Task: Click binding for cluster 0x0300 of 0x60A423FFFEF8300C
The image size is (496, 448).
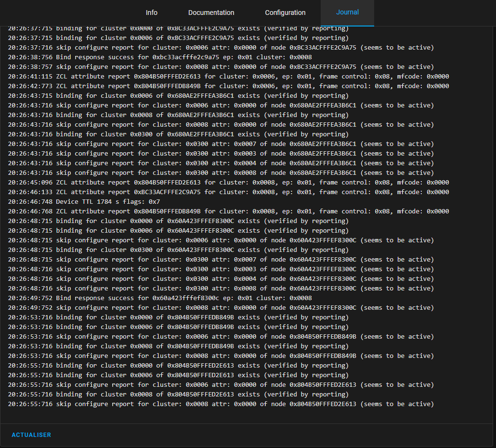Action: point(178,250)
